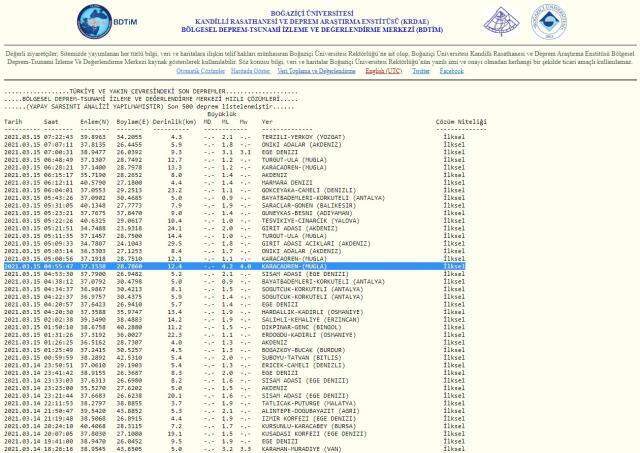Image resolution: width=640 pixels, height=453 pixels.
Task: Select ALINTEPE-DOGUBAYAZIT (AGRI) entry
Action: 311,411
